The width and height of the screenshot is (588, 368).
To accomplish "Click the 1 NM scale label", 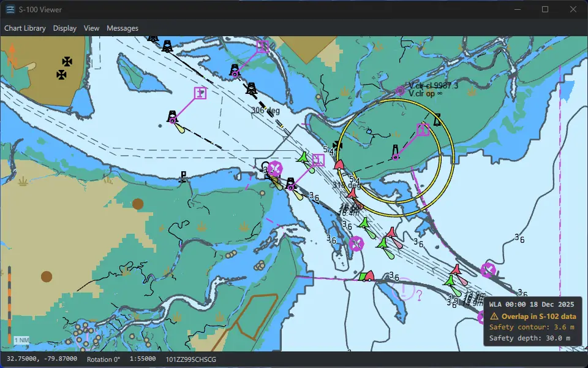I will 21,340.
